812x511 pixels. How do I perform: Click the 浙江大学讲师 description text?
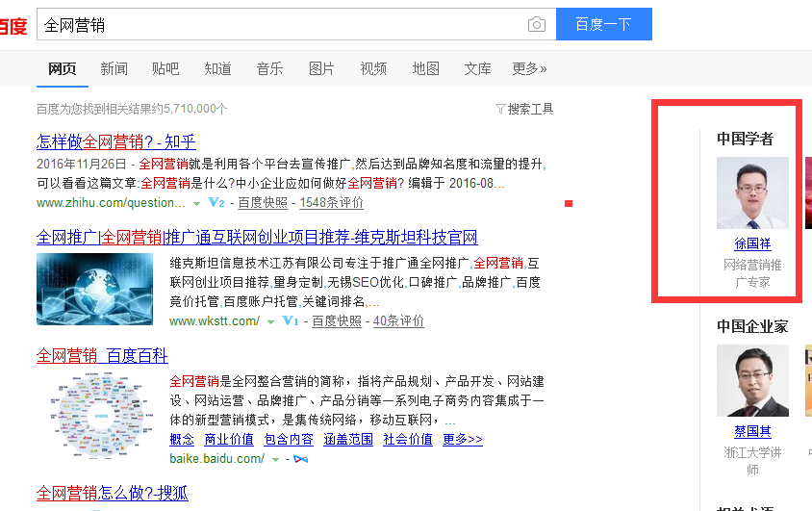pyautogui.click(x=752, y=461)
